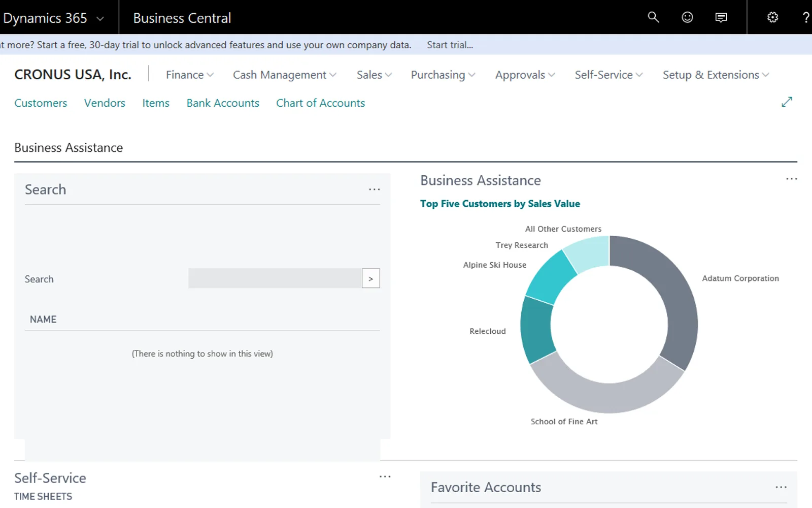Open the Business Assistance chart ellipsis menu

[792, 179]
